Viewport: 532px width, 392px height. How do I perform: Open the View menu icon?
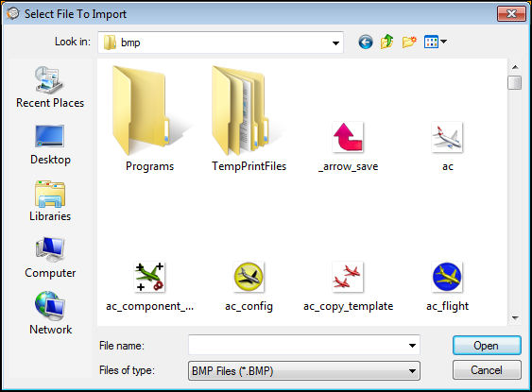click(x=436, y=42)
